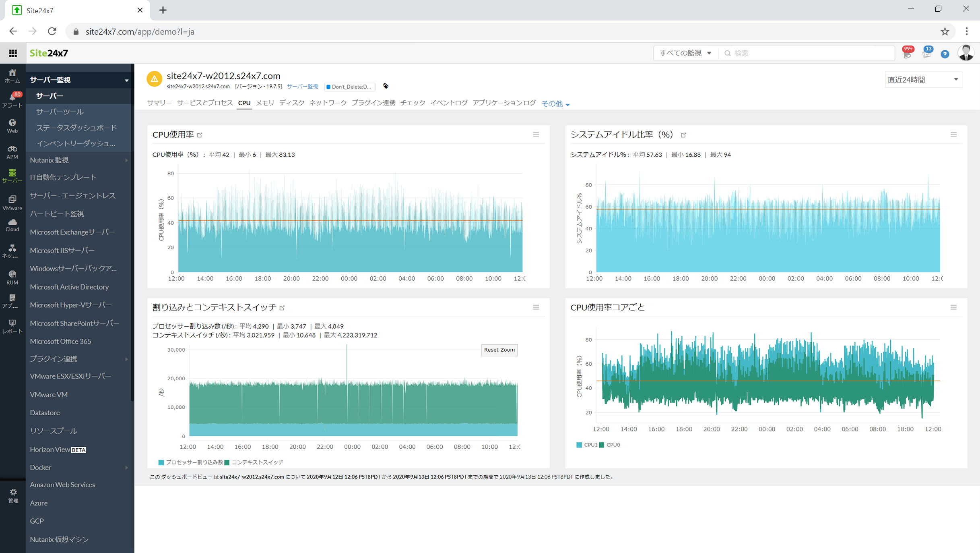This screenshot has height=553, width=980.
Task: Switch to ネットワーク tab
Action: [328, 103]
